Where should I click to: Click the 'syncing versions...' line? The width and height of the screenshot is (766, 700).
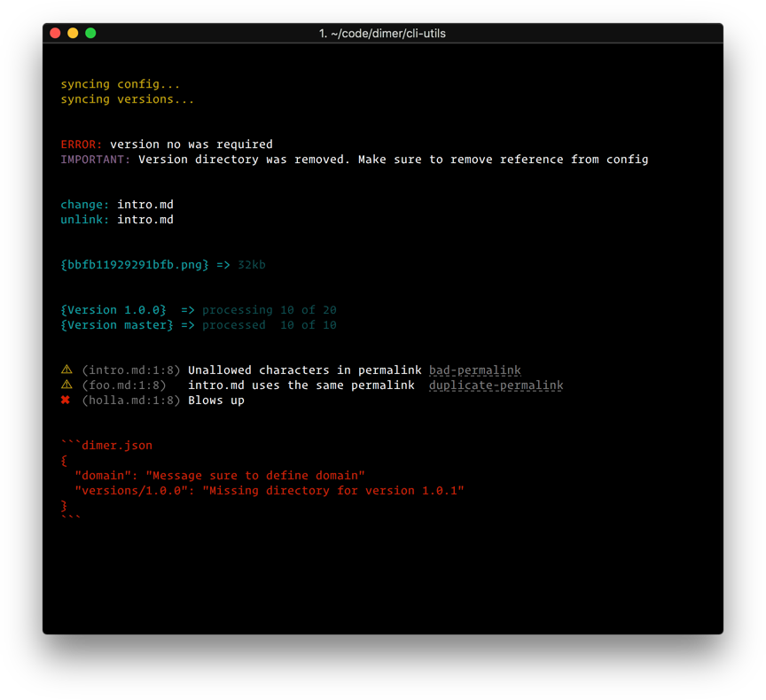click(127, 99)
